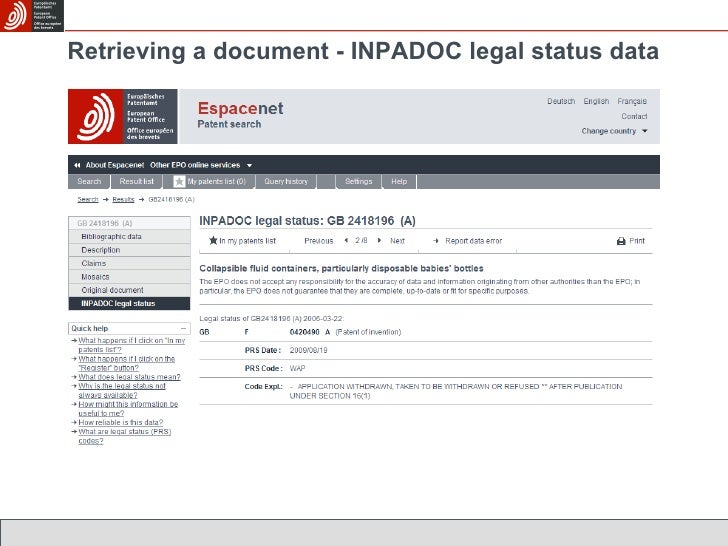
Task: Add document with In my patents list
Action: pyautogui.click(x=247, y=241)
